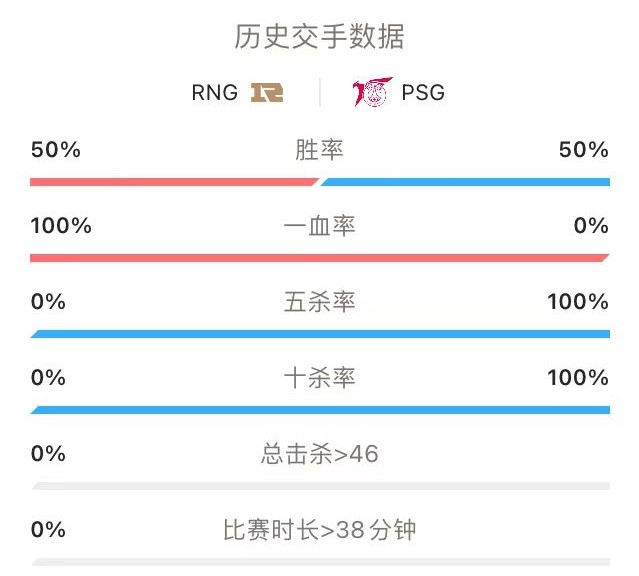
Task: Click the 历史交手数据 heading
Action: 319,37
